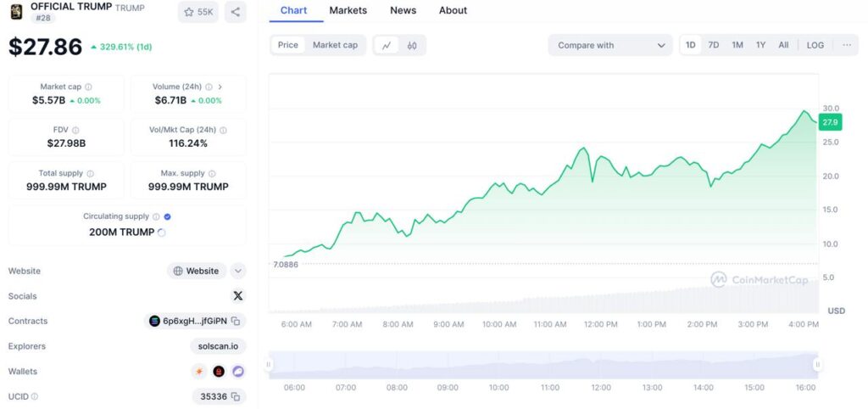Expand Volume (24h) details arrow
Image resolution: width=868 pixels, height=409 pixels.
220,87
